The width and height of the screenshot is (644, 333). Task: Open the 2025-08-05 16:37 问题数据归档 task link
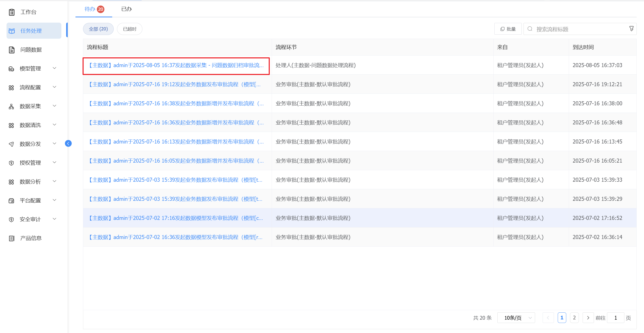176,65
